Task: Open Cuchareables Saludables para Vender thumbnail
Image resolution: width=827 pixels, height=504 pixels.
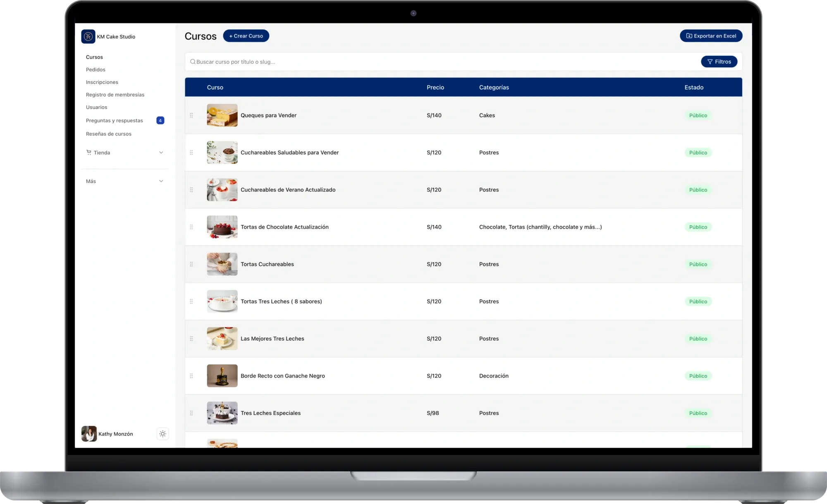Action: 222,153
